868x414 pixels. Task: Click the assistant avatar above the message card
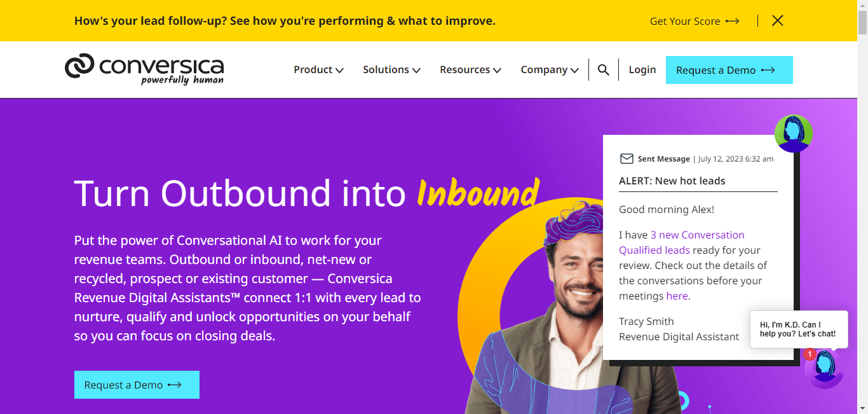(x=794, y=134)
